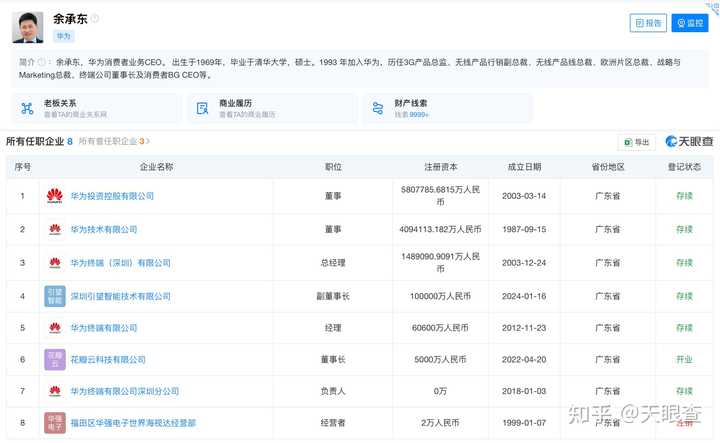
Task: Open 华为终端（深圳）有限公司 link
Action: pyautogui.click(x=120, y=263)
